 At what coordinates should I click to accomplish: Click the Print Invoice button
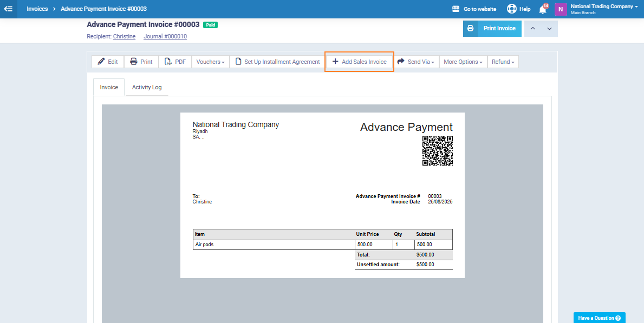(492, 28)
